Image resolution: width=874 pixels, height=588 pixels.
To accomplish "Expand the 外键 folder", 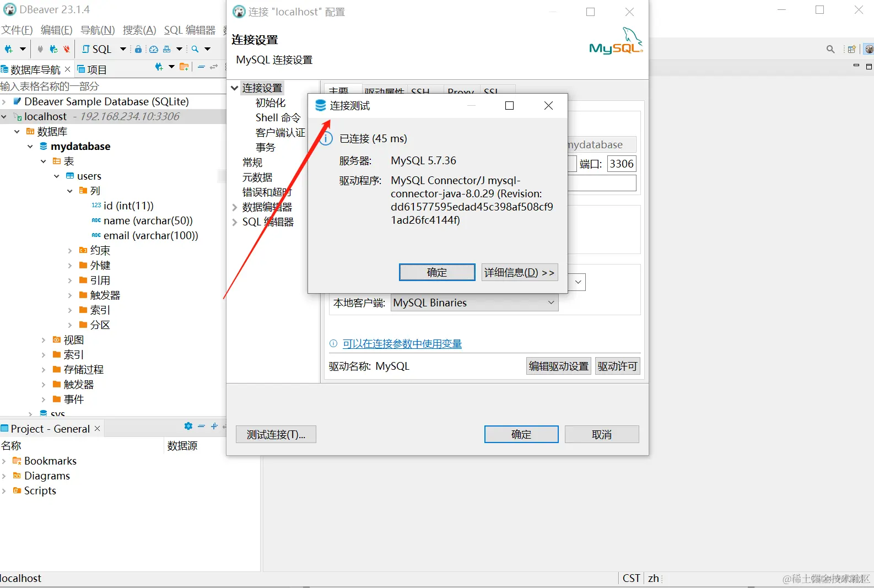I will pos(70,266).
